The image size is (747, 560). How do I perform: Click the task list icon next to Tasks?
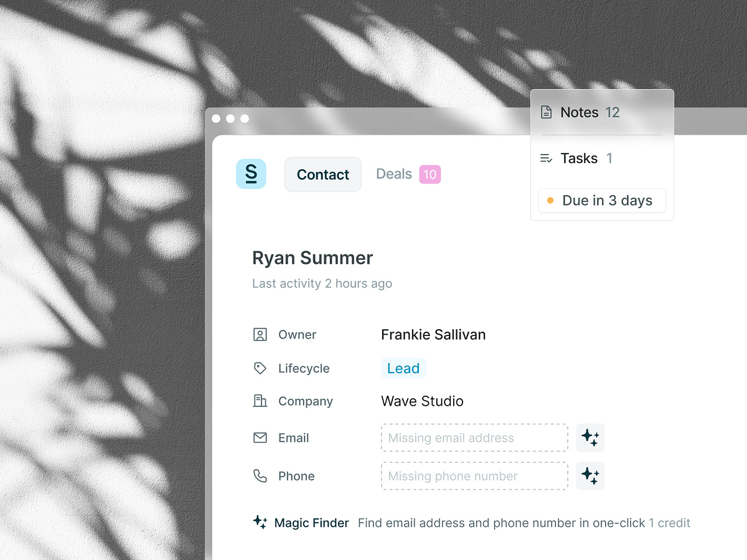pos(546,158)
